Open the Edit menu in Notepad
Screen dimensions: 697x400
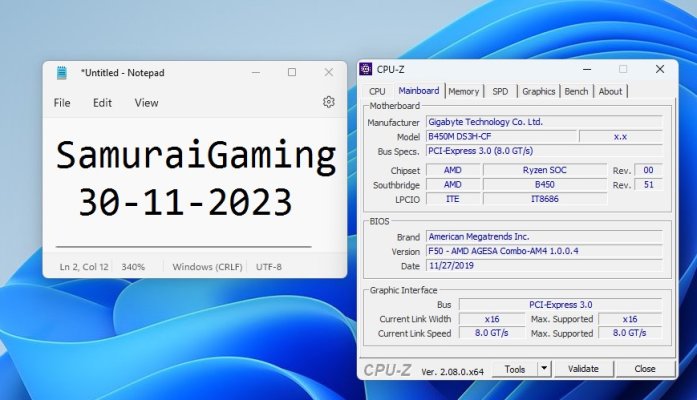[102, 103]
